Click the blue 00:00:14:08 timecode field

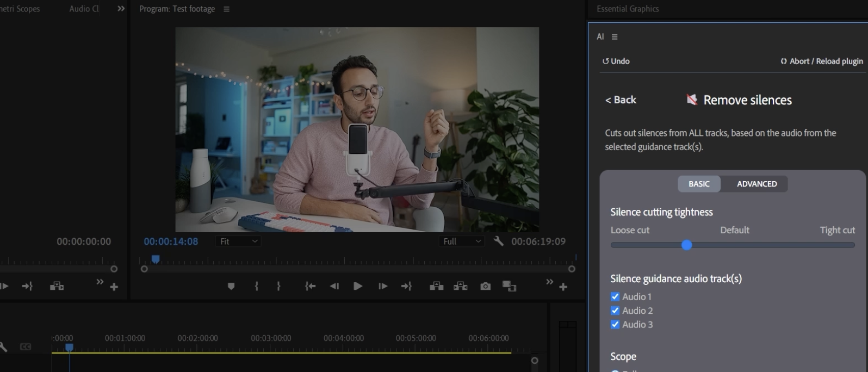tap(171, 241)
